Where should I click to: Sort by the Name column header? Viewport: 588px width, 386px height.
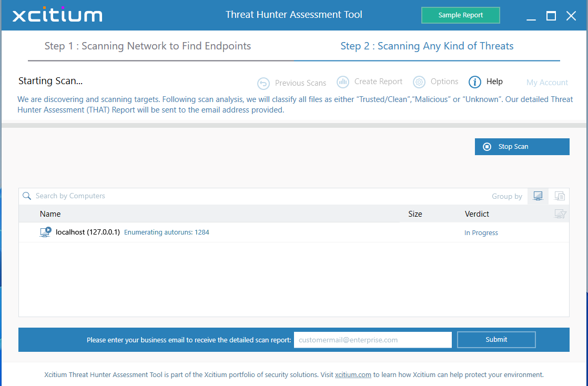pos(50,214)
